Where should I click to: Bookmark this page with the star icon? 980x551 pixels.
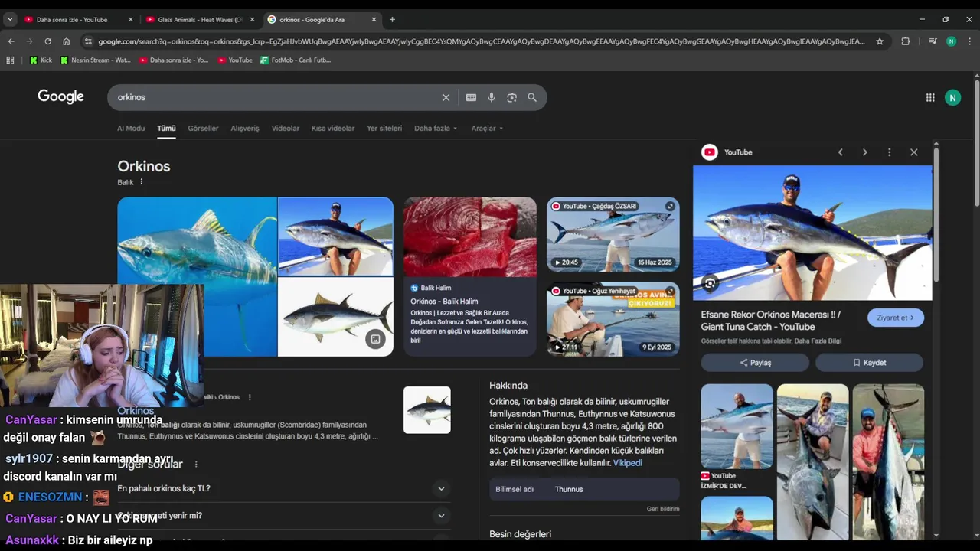[880, 41]
